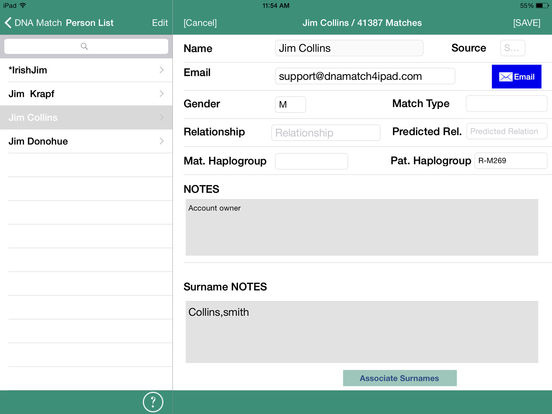This screenshot has height=414, width=552.
Task: Click the search field in person list
Action: coord(86,46)
